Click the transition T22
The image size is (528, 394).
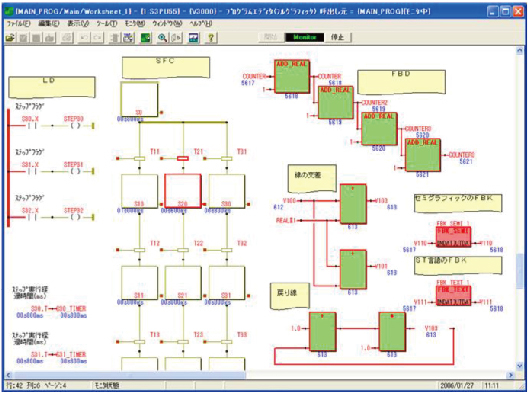(183, 250)
